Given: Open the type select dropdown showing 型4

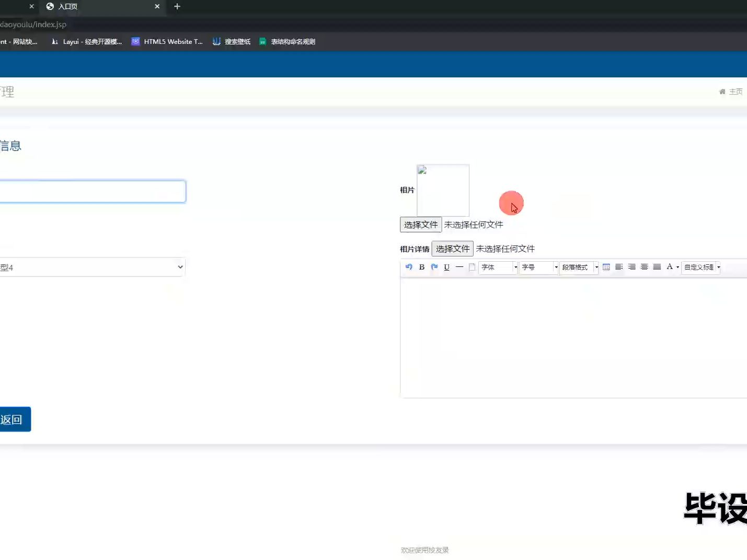Looking at the screenshot, I should pyautogui.click(x=92, y=267).
